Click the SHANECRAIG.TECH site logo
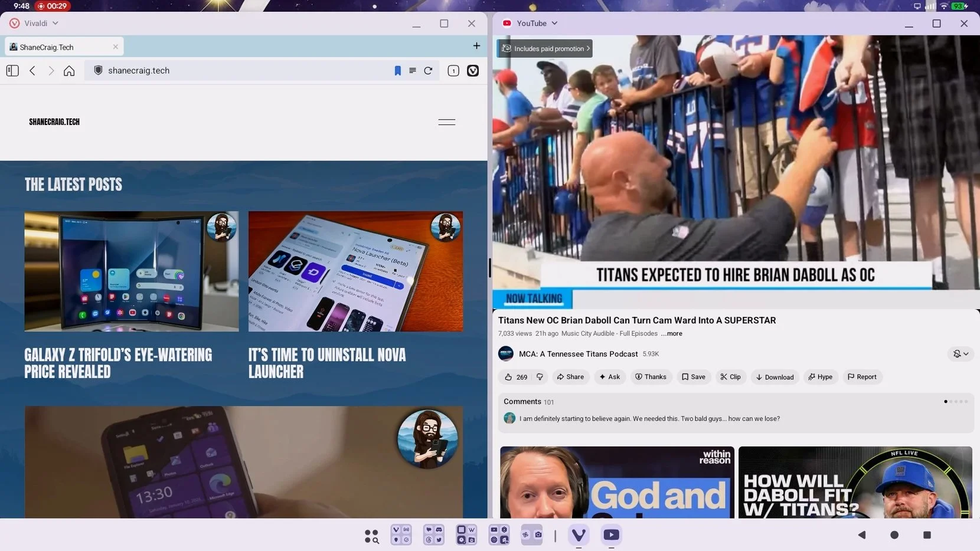This screenshot has width=980, height=551. [x=54, y=122]
